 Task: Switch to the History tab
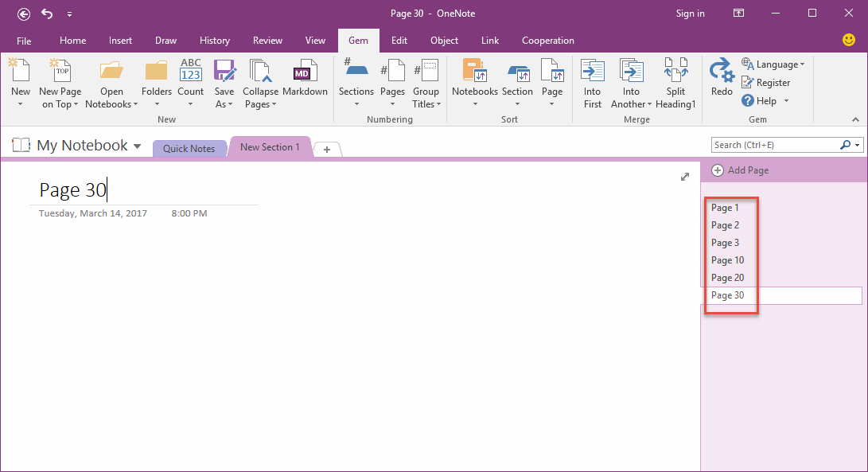coord(214,41)
